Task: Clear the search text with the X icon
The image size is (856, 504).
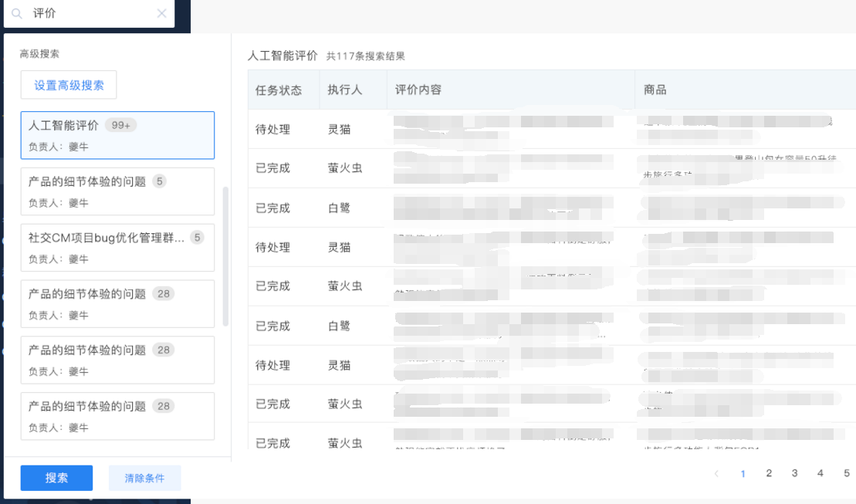Action: [x=161, y=13]
